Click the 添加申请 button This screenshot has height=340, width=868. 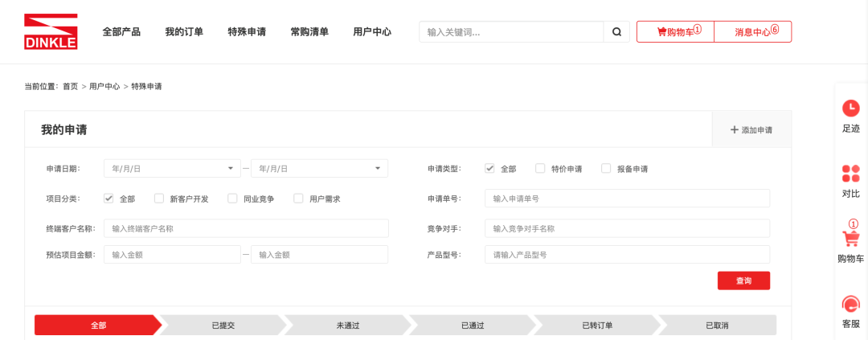click(751, 130)
